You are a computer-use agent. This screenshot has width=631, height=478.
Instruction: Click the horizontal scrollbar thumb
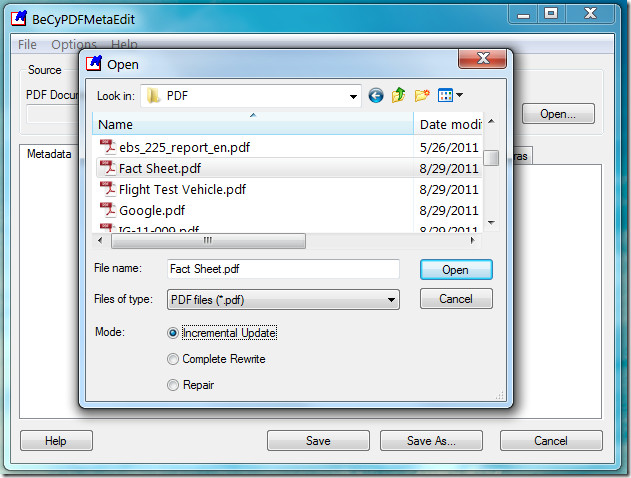tap(208, 241)
